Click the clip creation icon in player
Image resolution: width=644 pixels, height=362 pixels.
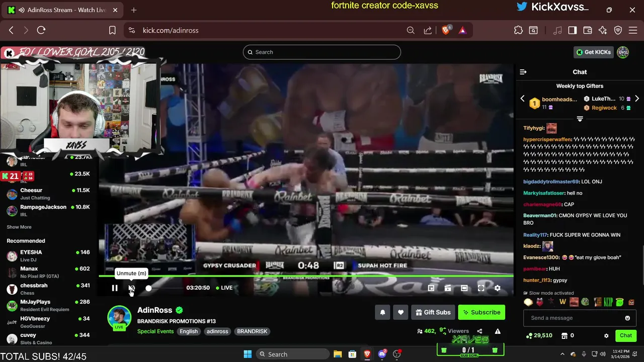[x=448, y=288]
